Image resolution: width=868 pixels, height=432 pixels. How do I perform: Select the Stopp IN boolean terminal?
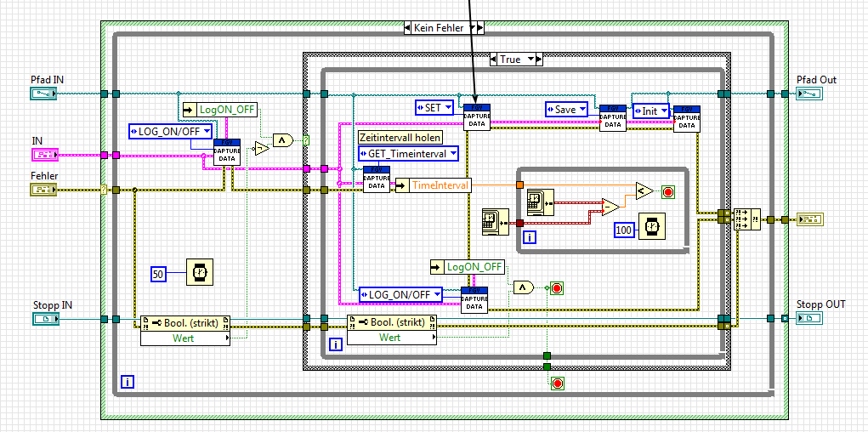click(x=45, y=318)
